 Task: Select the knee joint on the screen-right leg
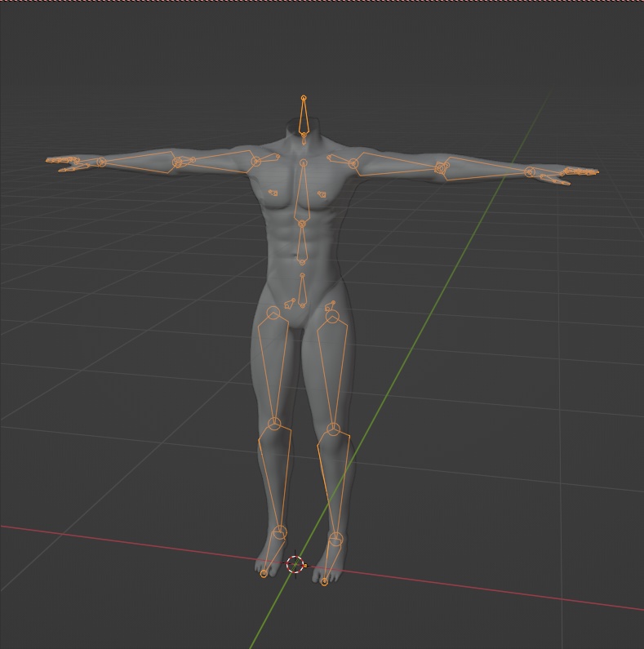[334, 429]
